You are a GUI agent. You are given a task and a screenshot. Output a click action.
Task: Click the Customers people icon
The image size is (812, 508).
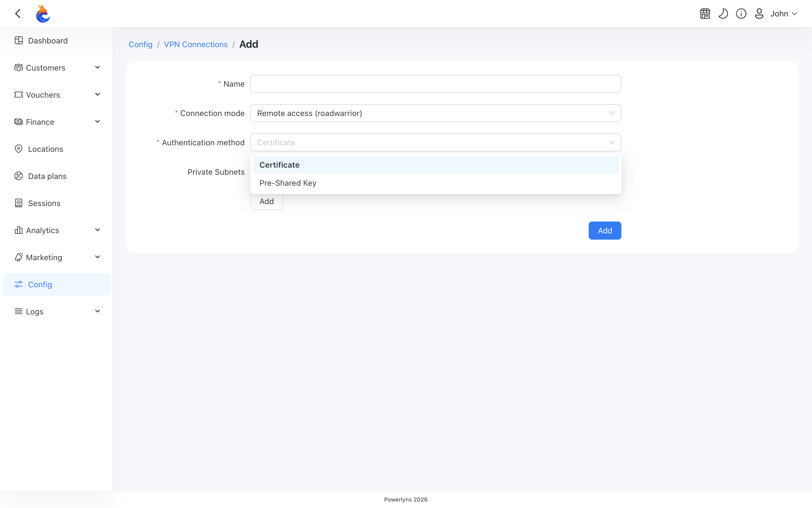[18, 67]
